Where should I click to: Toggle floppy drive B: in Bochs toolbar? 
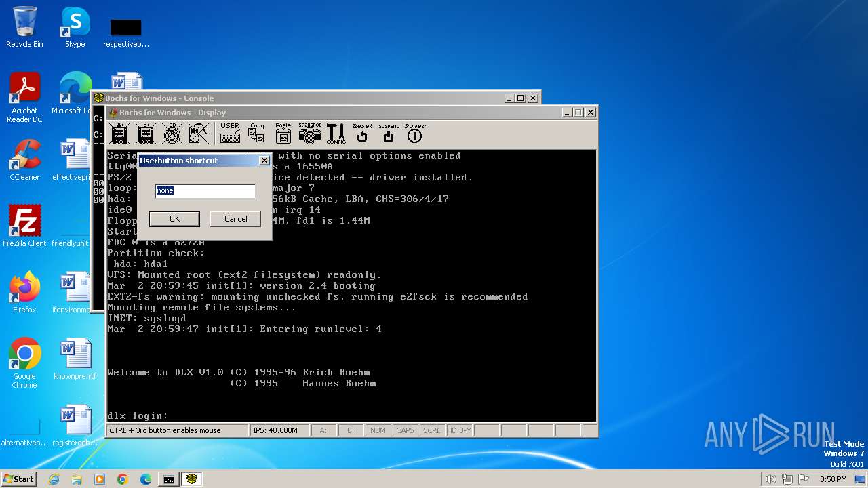pyautogui.click(x=146, y=134)
